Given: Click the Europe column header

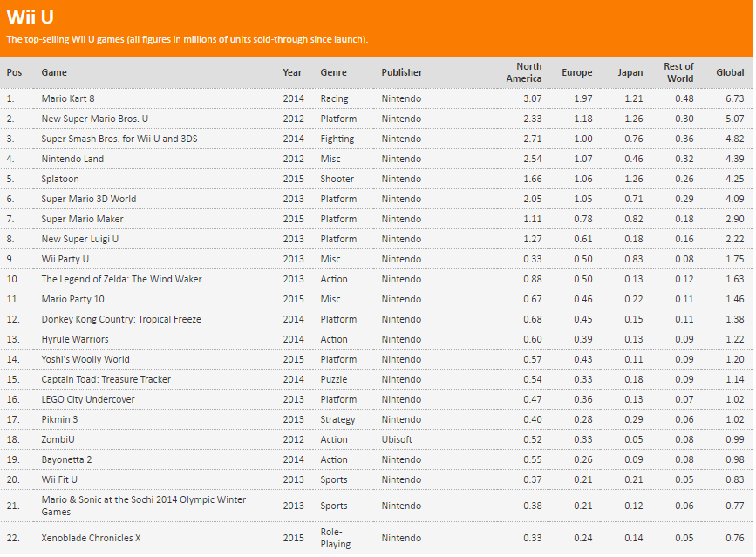Looking at the screenshot, I should 576,72.
